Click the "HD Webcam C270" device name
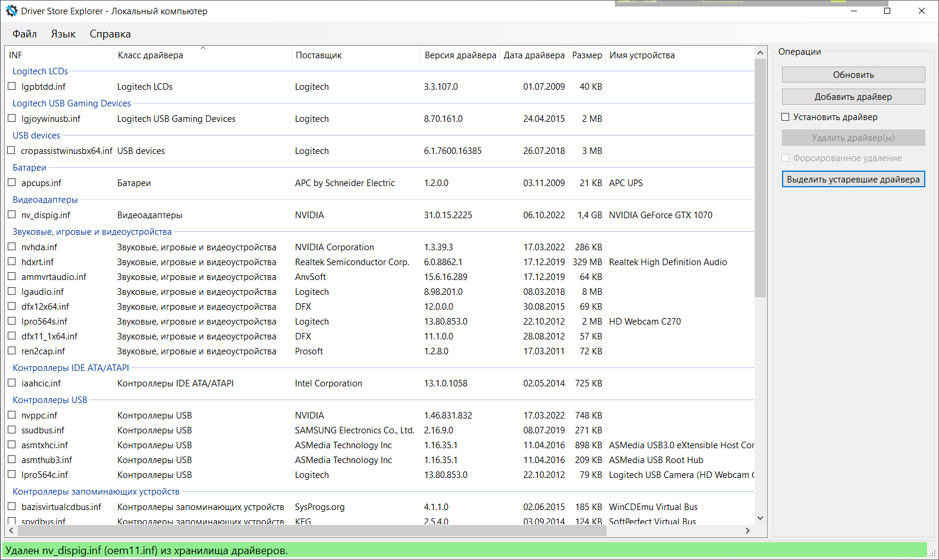 pos(645,322)
